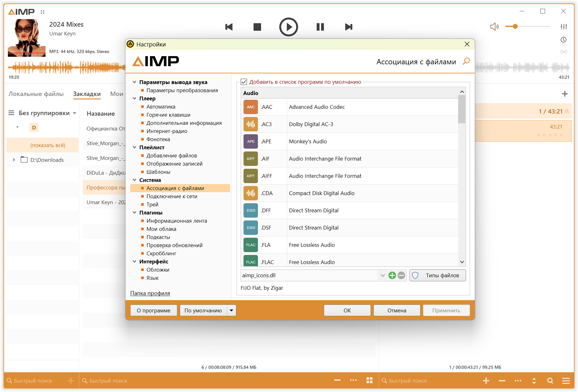Click the previous track button

coord(229,27)
